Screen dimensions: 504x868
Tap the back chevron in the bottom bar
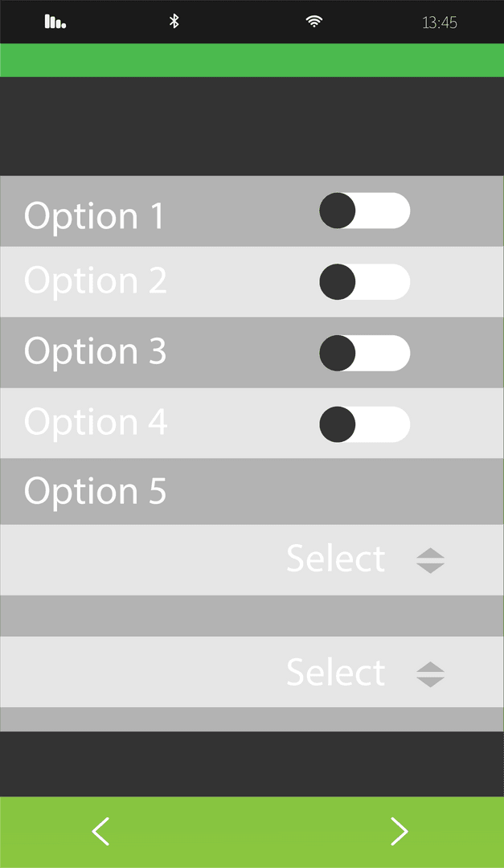point(100,832)
